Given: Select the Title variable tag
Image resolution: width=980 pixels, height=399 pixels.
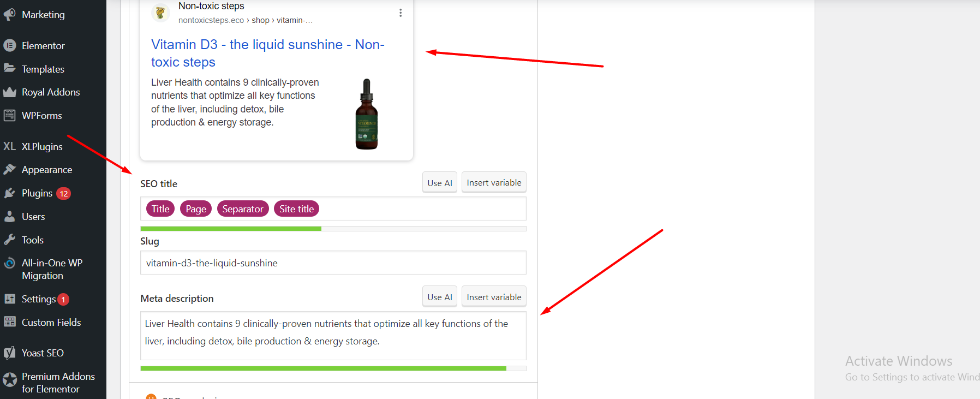Looking at the screenshot, I should coord(160,209).
